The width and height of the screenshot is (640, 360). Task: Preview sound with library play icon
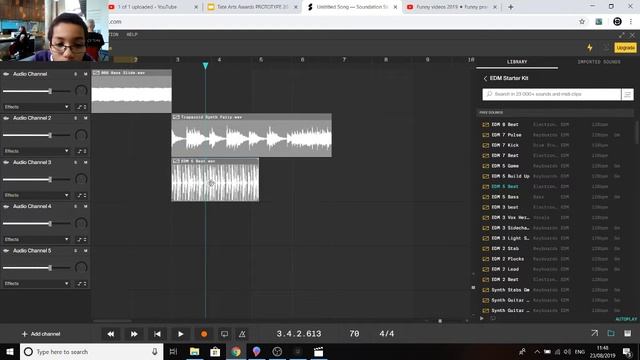(482, 318)
